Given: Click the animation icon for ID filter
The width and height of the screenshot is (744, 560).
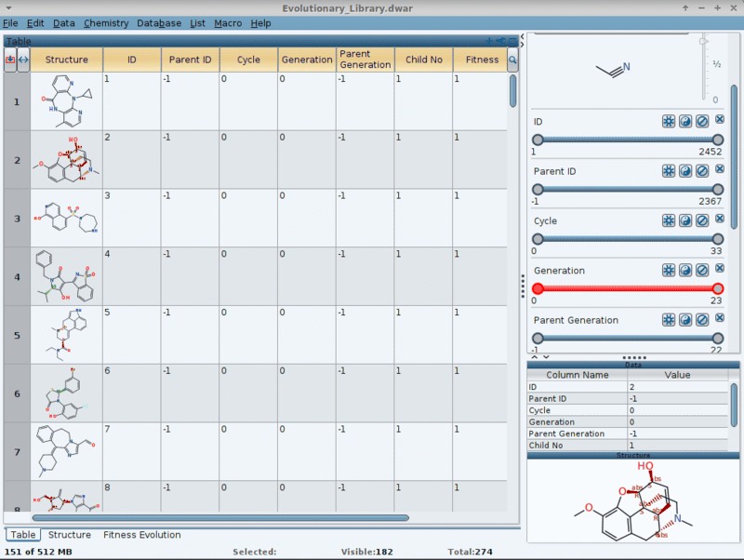Looking at the screenshot, I should pyautogui.click(x=668, y=121).
